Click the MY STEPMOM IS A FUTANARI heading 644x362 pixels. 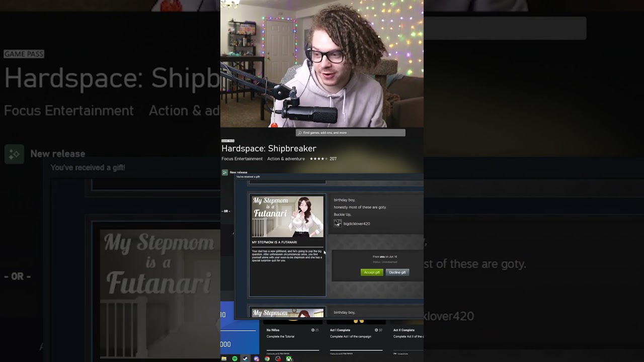tap(274, 242)
